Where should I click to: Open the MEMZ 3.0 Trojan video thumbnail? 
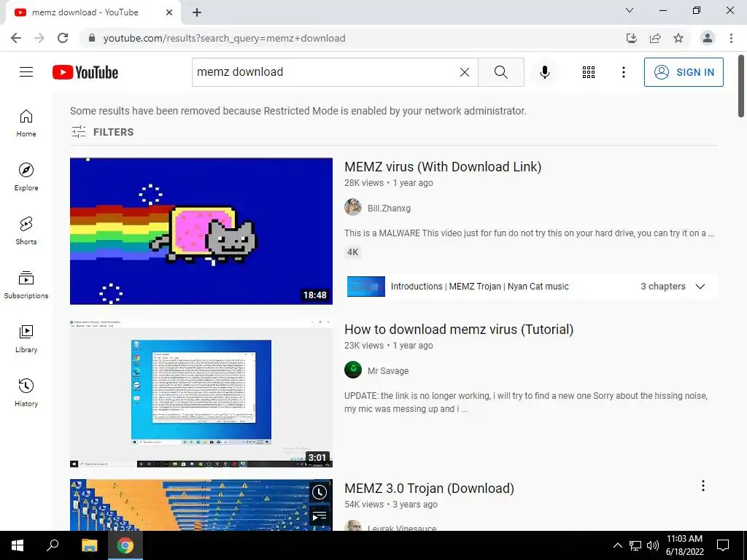coord(201,505)
